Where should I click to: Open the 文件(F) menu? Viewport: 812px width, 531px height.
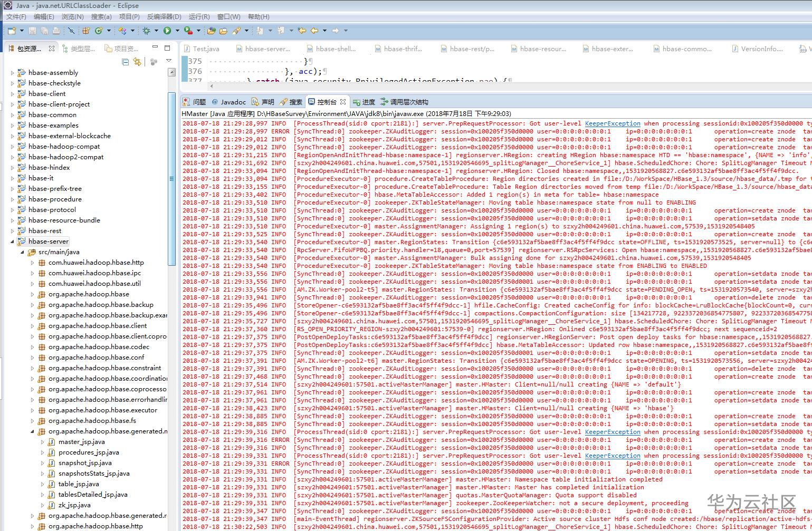click(16, 17)
